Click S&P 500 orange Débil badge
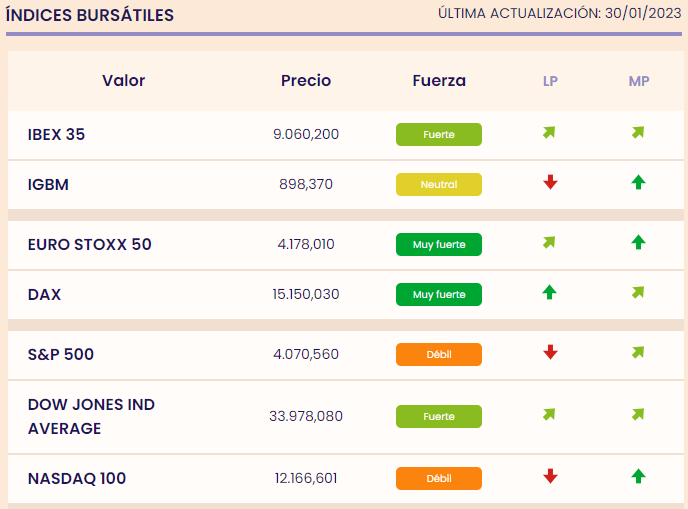 pos(439,355)
